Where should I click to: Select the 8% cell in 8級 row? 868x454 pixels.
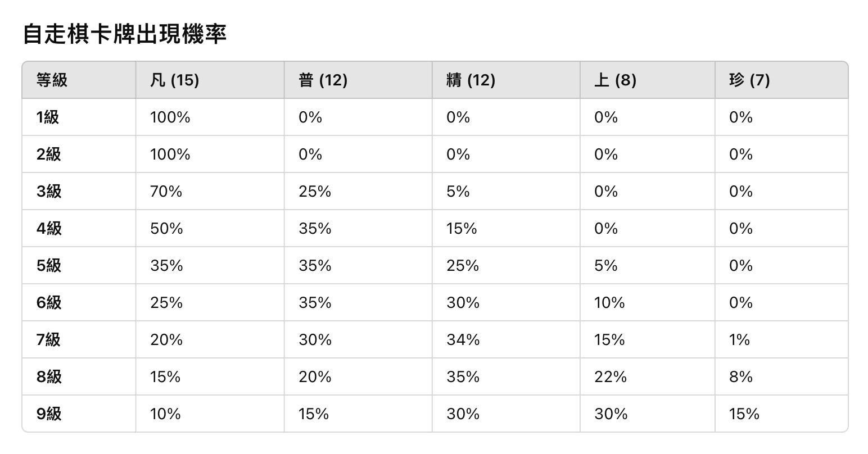pyautogui.click(x=741, y=377)
